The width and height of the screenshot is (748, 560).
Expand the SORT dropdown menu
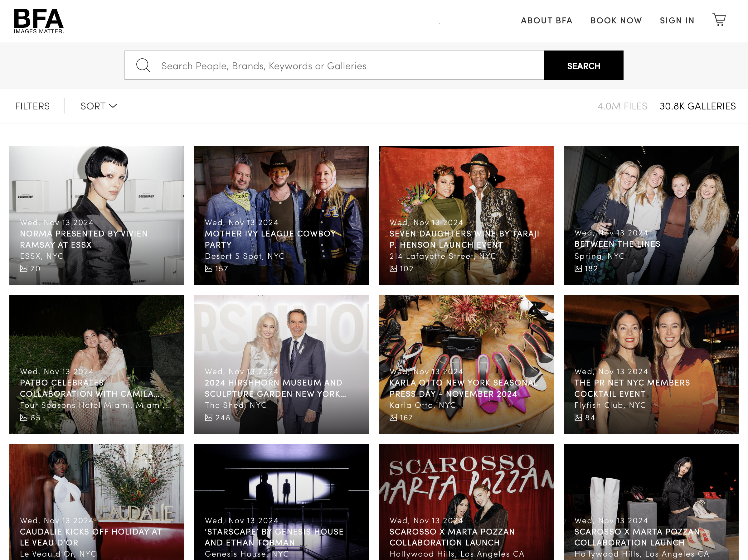coord(98,106)
